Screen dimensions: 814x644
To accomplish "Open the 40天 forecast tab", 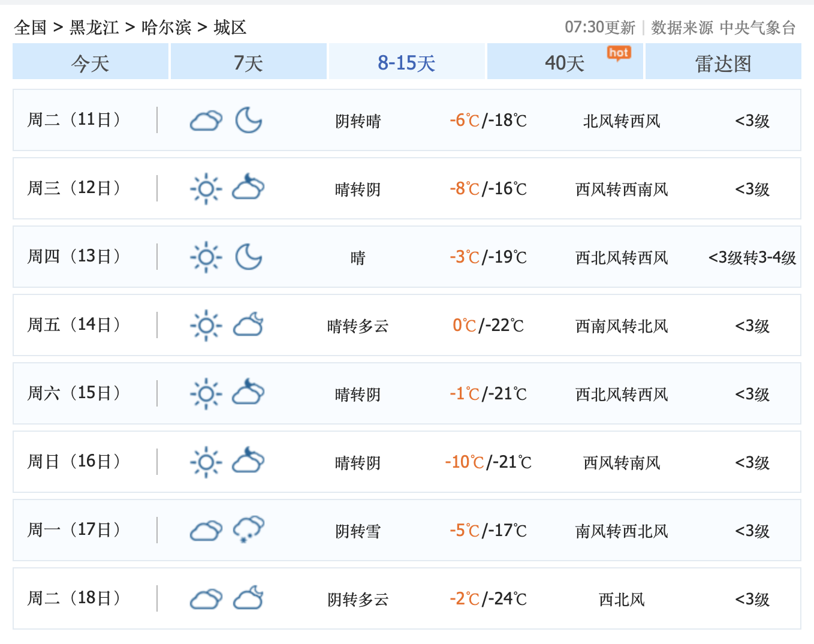I will [563, 62].
